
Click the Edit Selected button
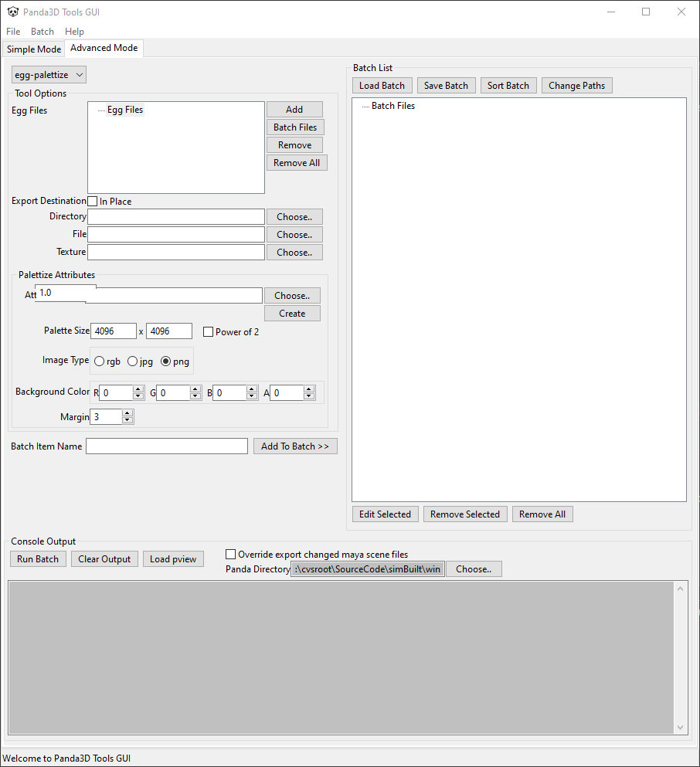tap(385, 514)
